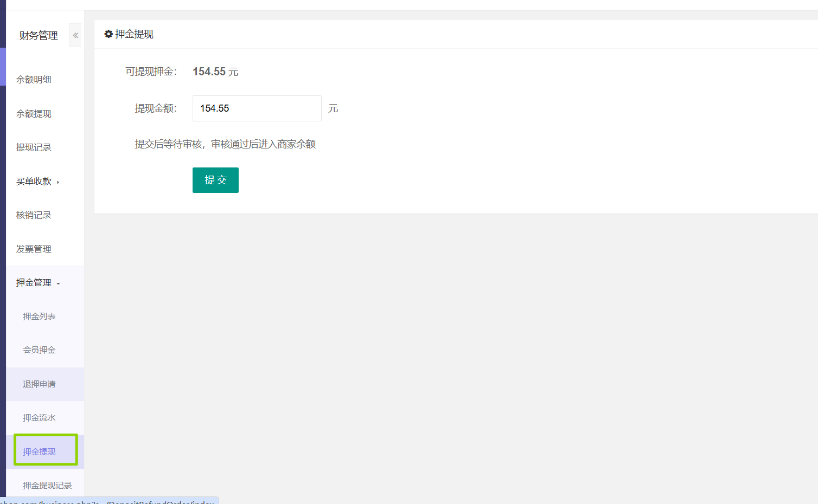
Task: Click the 提现金额 input field
Action: [257, 108]
